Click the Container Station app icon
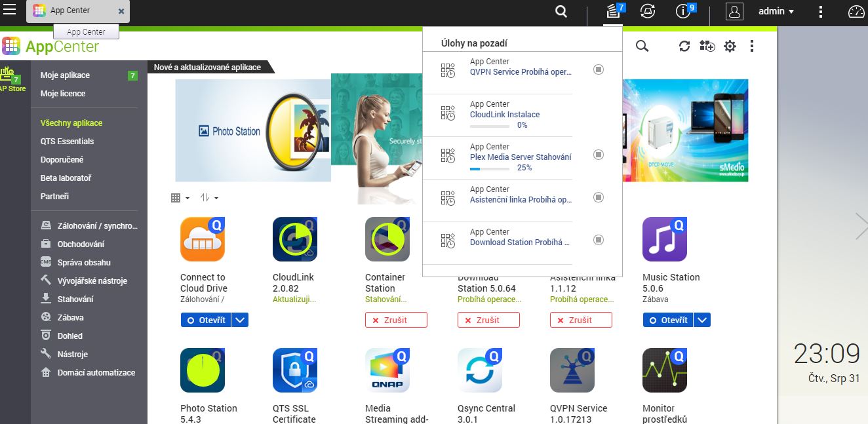Screen dimensions: 868x424 tap(387, 239)
